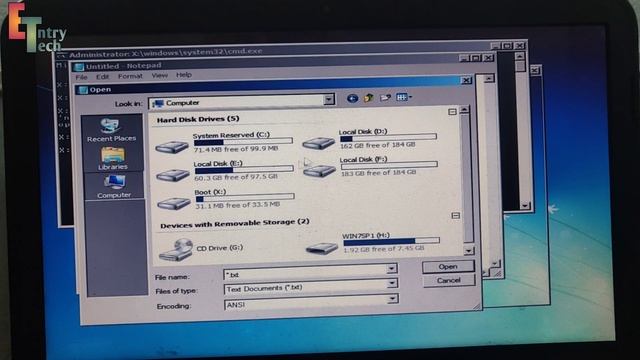Collapse the Hard Disk Drives group
Screen dimensions: 640x360
[452, 112]
